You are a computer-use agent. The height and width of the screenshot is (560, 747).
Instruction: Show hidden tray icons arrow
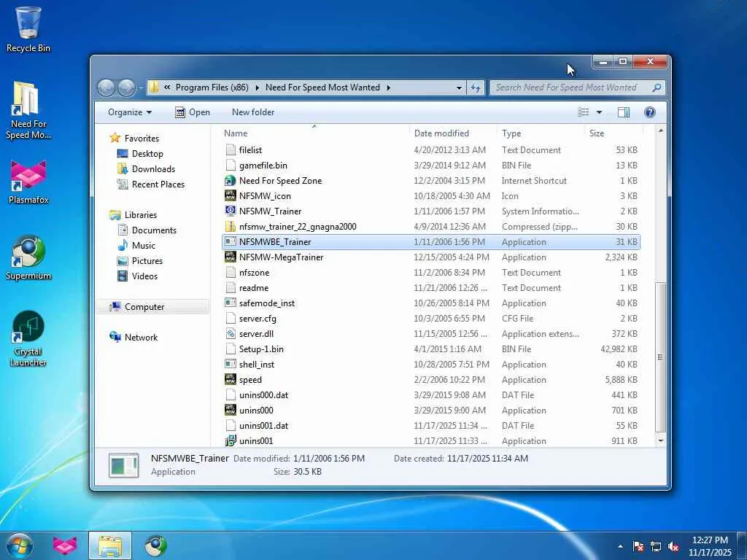coord(620,546)
